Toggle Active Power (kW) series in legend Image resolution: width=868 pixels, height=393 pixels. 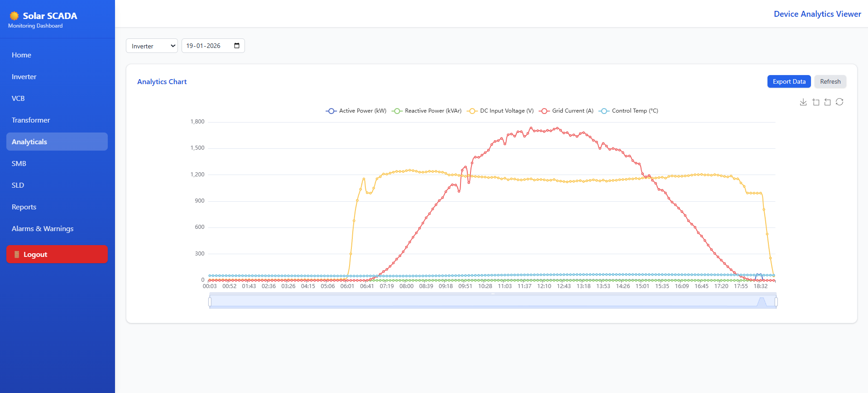click(356, 111)
